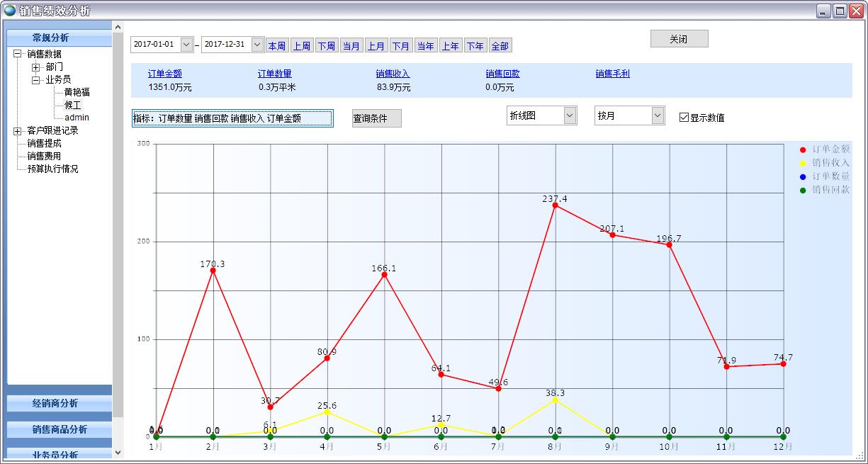Select the 全部 time range shortcut
868x464 pixels.
point(500,45)
